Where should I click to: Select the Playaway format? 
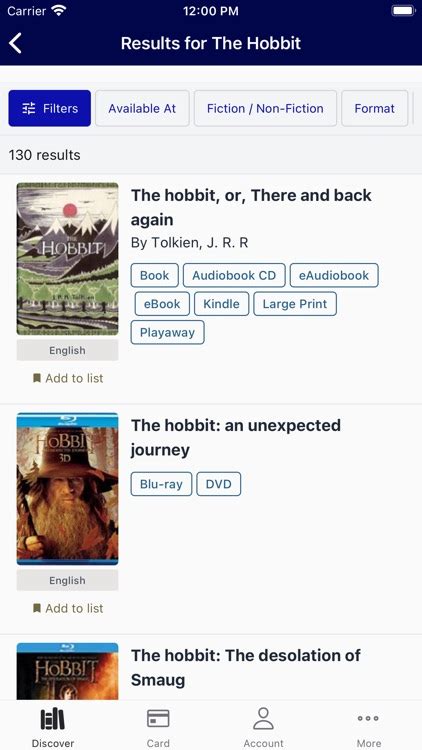pos(167,332)
